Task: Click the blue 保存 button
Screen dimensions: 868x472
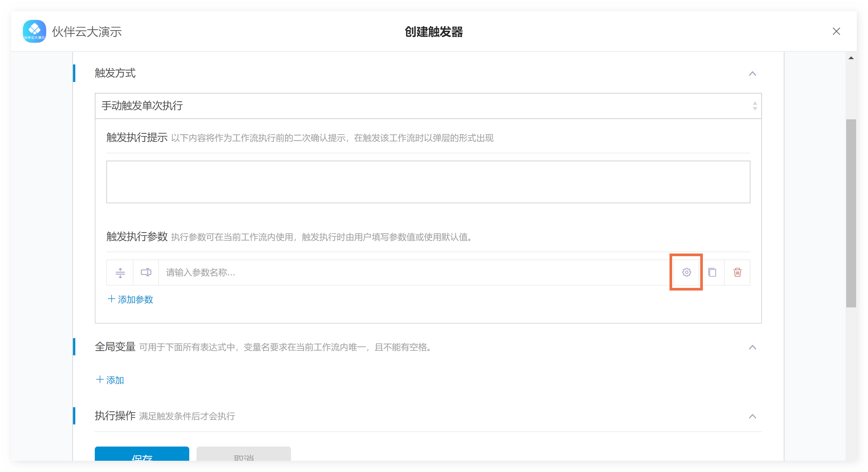Action: (141, 454)
